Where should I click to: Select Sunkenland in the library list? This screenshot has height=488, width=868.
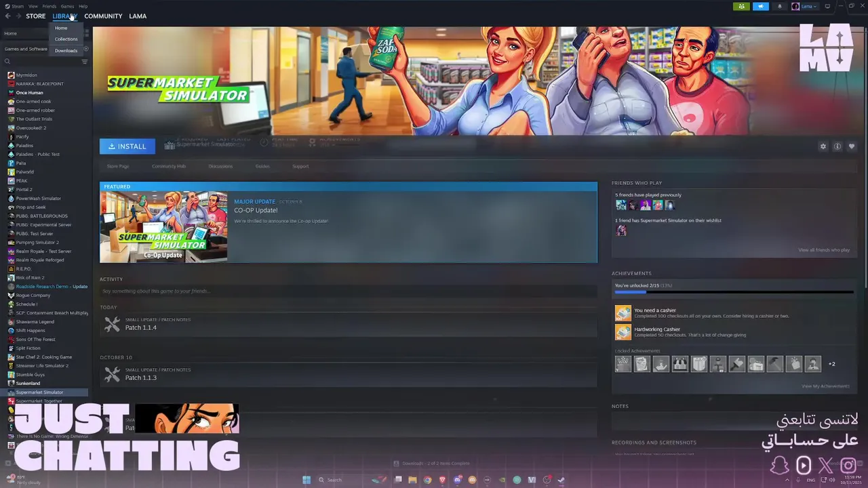pyautogui.click(x=28, y=384)
